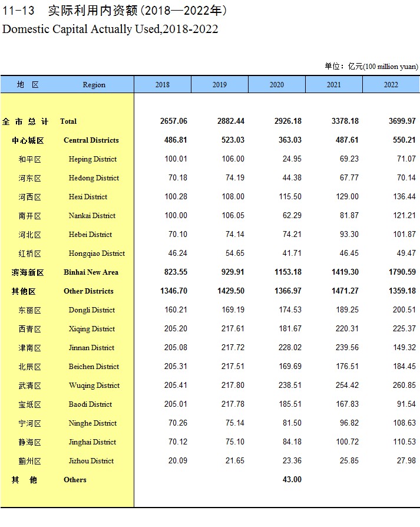
Task: Click Central Districts value 550.21
Action: 404,140
